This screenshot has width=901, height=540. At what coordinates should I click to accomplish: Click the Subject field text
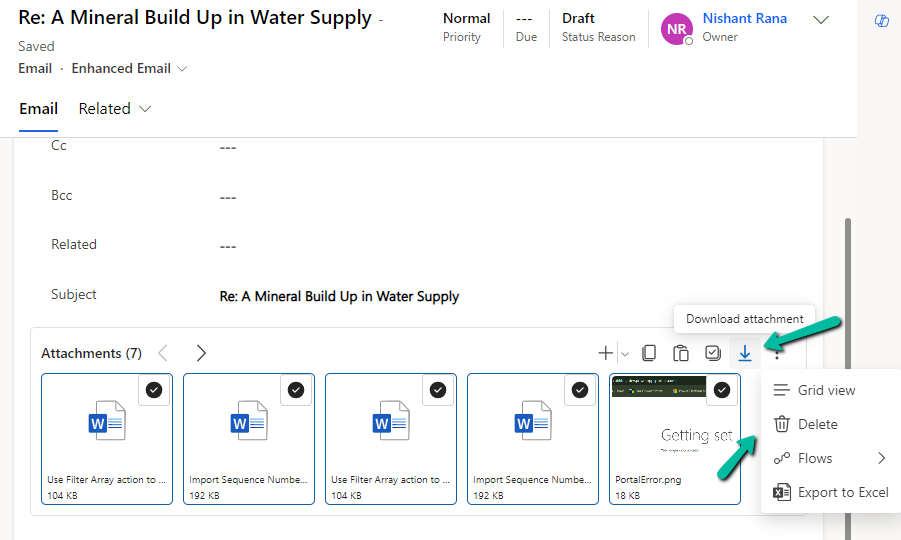(x=339, y=296)
